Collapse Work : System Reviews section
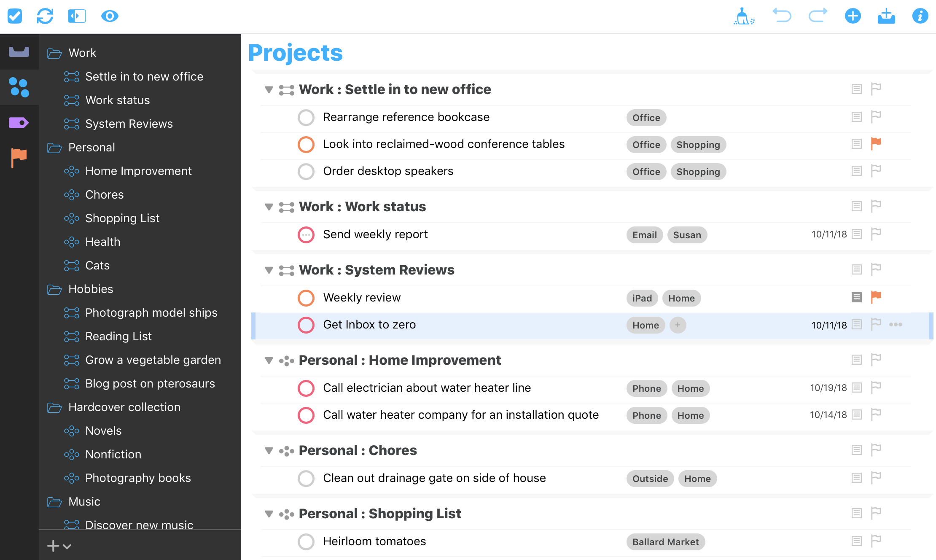Viewport: 936px width, 560px height. 269,269
